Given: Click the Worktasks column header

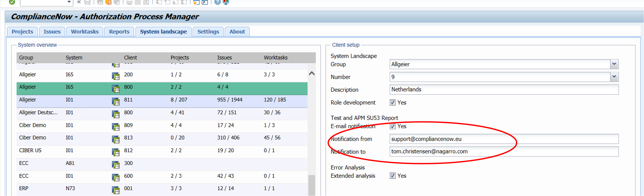Looking at the screenshot, I should point(276,58).
